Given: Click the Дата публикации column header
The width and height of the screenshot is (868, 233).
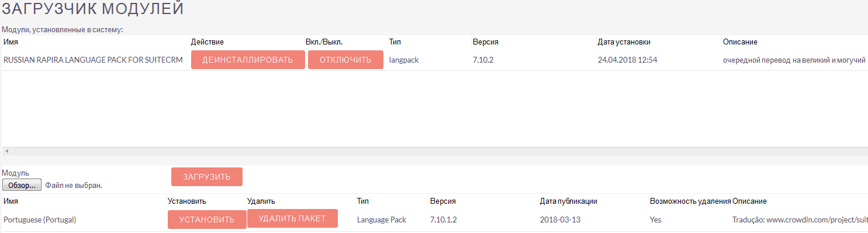Looking at the screenshot, I should coord(568,201).
